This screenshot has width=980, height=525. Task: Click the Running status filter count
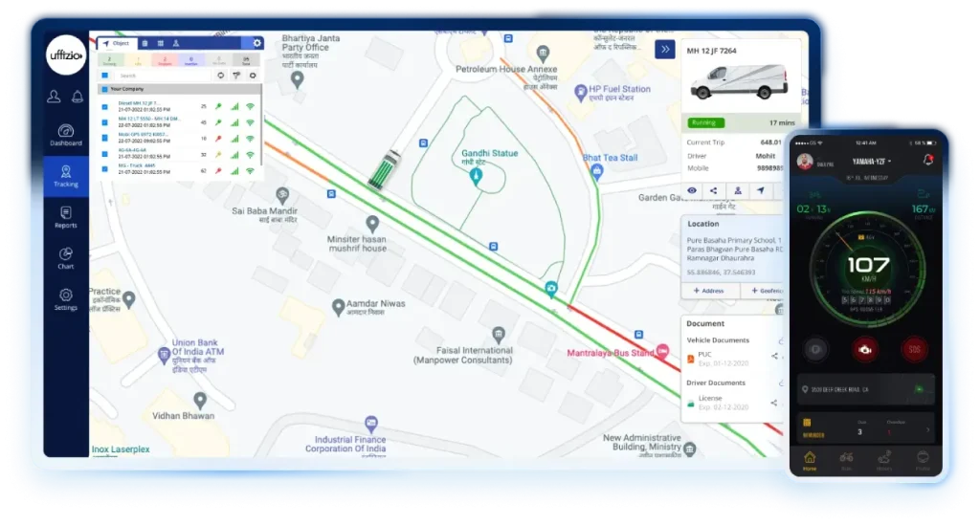(x=108, y=60)
